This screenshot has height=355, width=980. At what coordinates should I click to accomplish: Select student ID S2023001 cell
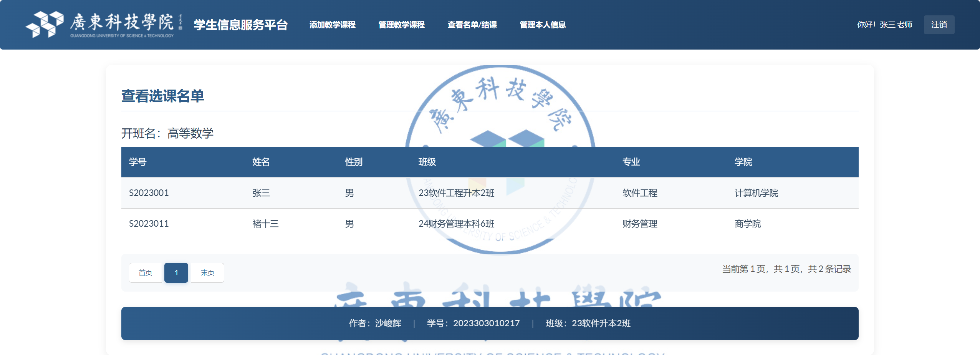(149, 193)
